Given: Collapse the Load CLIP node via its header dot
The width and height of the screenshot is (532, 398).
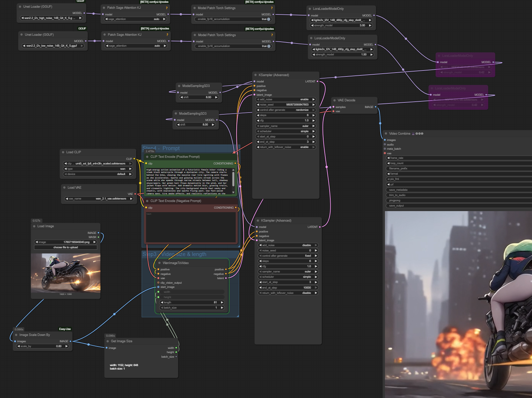Looking at the screenshot, I should click(63, 152).
